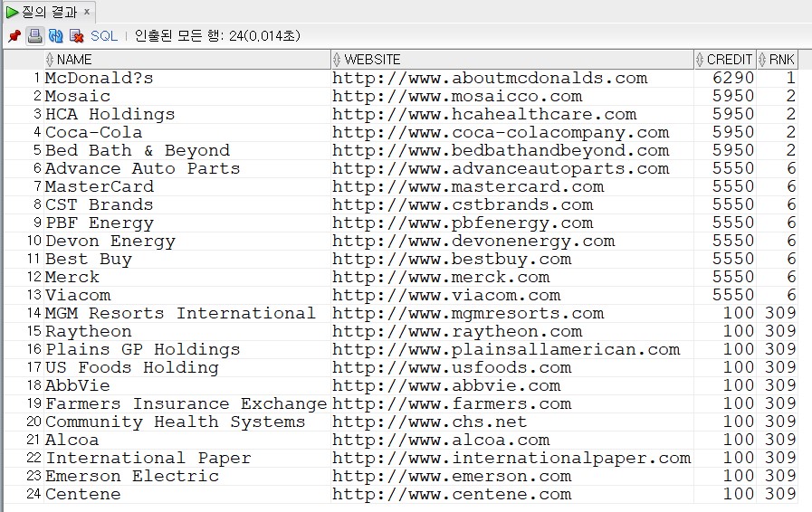The image size is (812, 512).
Task: Select the MasterCard name cell
Action: tap(187, 187)
